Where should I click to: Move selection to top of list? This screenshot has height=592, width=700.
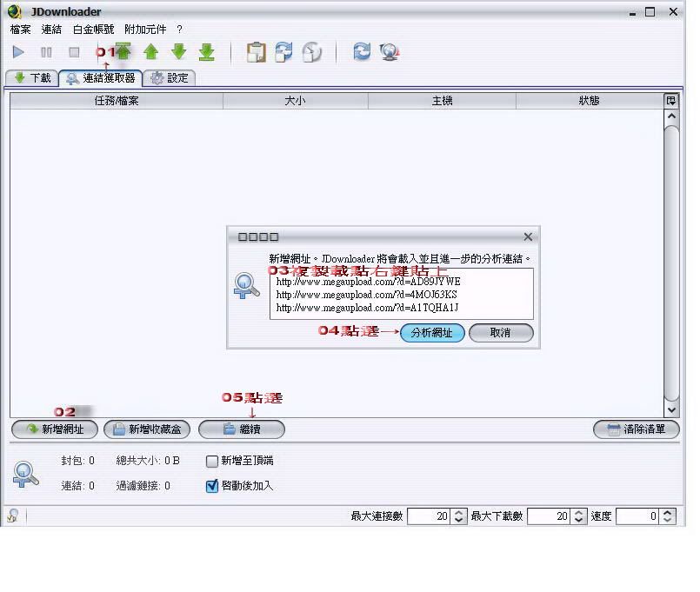tap(123, 51)
